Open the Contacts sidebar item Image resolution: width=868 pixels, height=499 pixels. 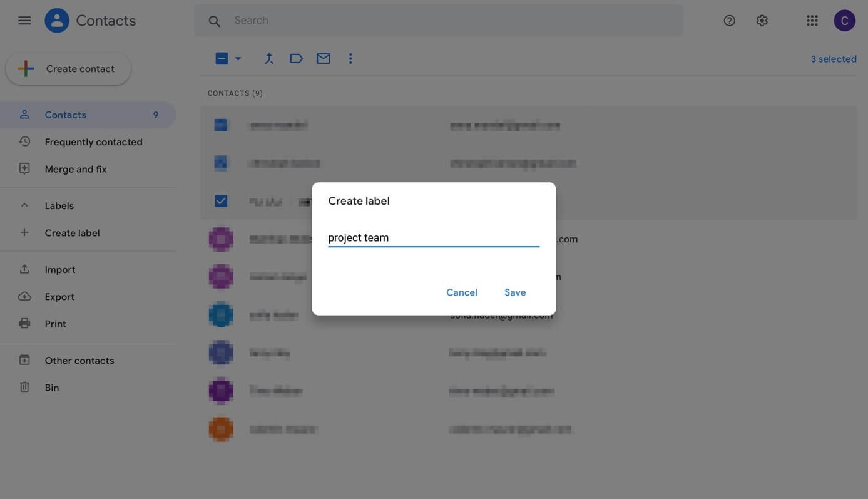[x=88, y=115]
